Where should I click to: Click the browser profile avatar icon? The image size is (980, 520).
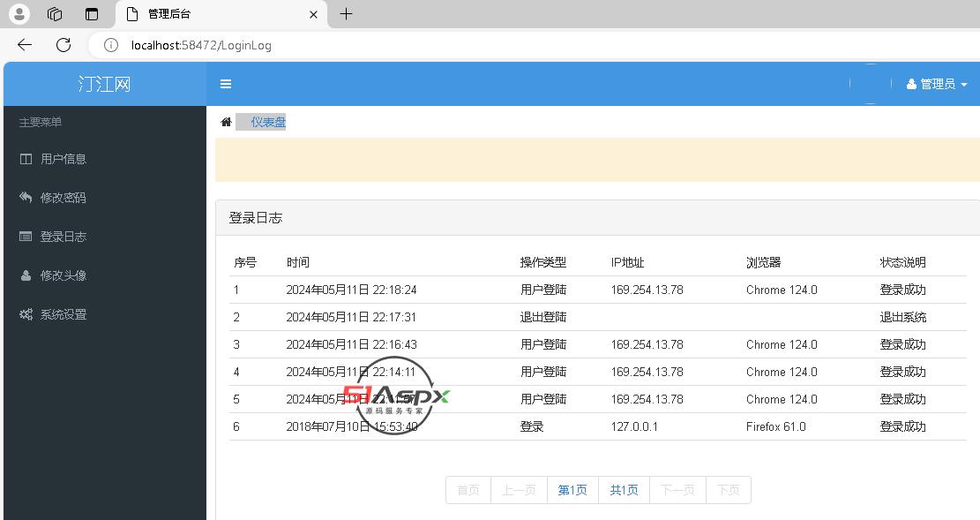click(19, 14)
